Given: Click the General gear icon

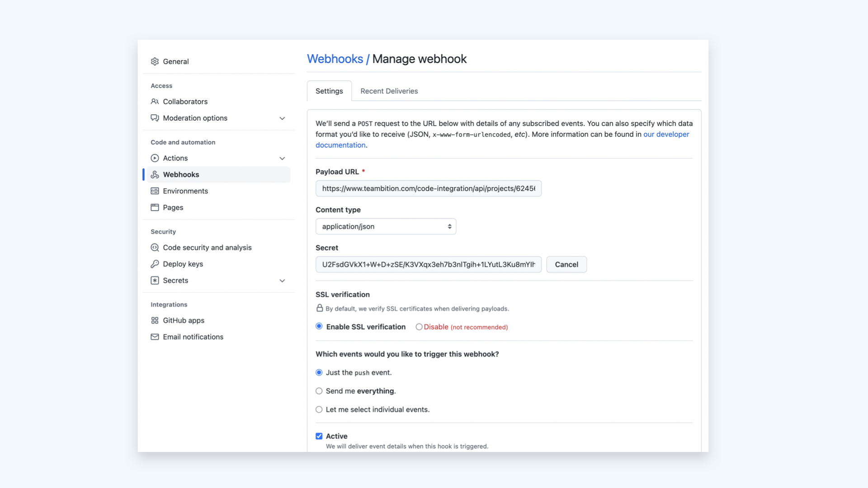Looking at the screenshot, I should coord(155,61).
